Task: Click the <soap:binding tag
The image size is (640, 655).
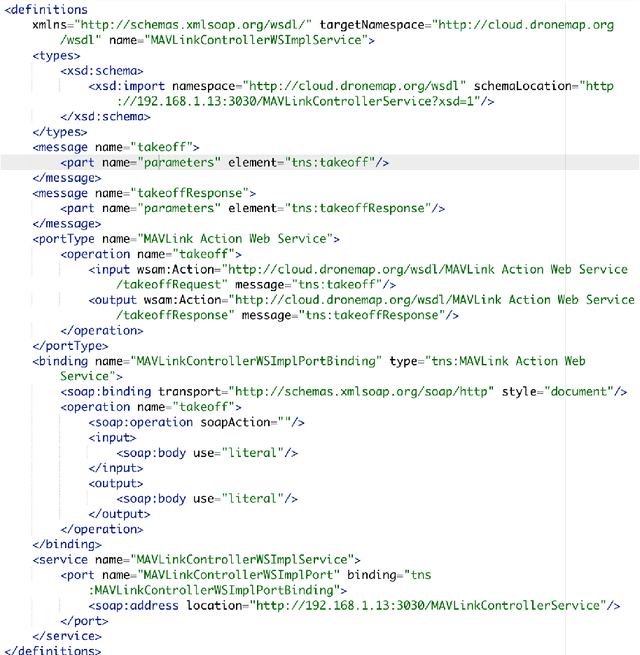Action: [x=106, y=391]
